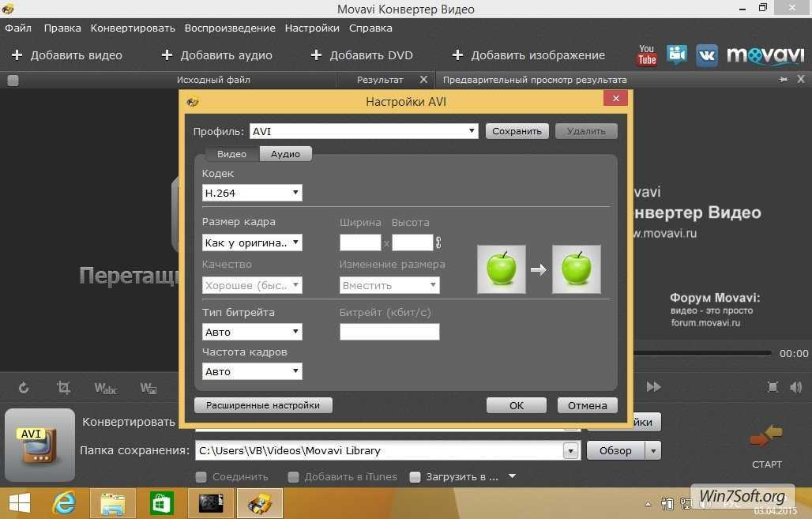Open the arrow beside the Обзор button
This screenshot has height=519, width=812.
[653, 450]
